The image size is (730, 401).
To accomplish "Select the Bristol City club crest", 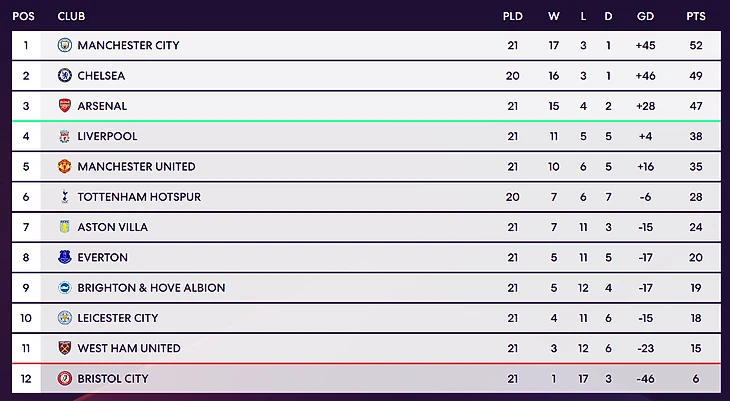I will [x=65, y=379].
